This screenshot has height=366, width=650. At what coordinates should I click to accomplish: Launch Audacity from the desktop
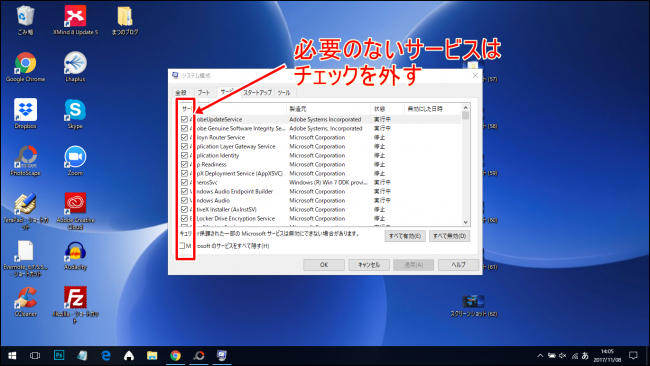pyautogui.click(x=75, y=255)
